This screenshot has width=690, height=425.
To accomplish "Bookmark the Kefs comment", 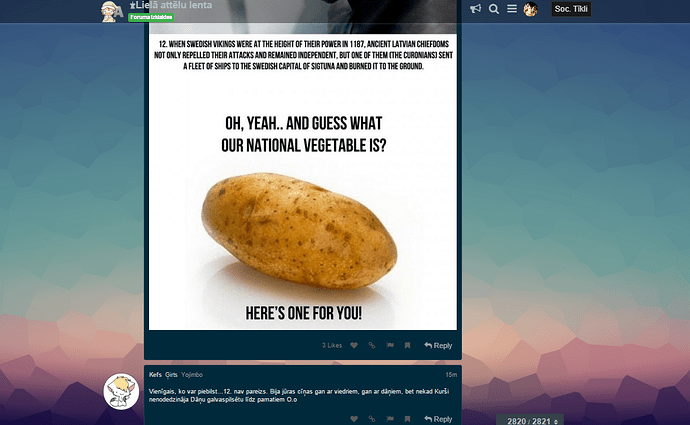I will pos(407,419).
